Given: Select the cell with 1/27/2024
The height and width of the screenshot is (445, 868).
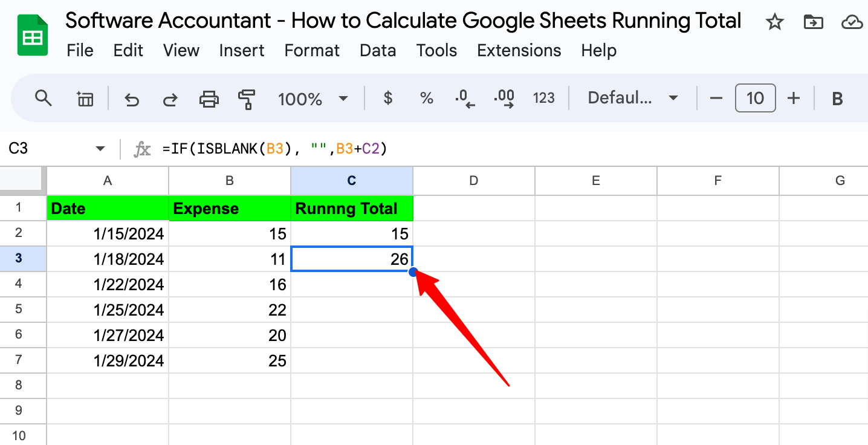Looking at the screenshot, I should [x=108, y=335].
